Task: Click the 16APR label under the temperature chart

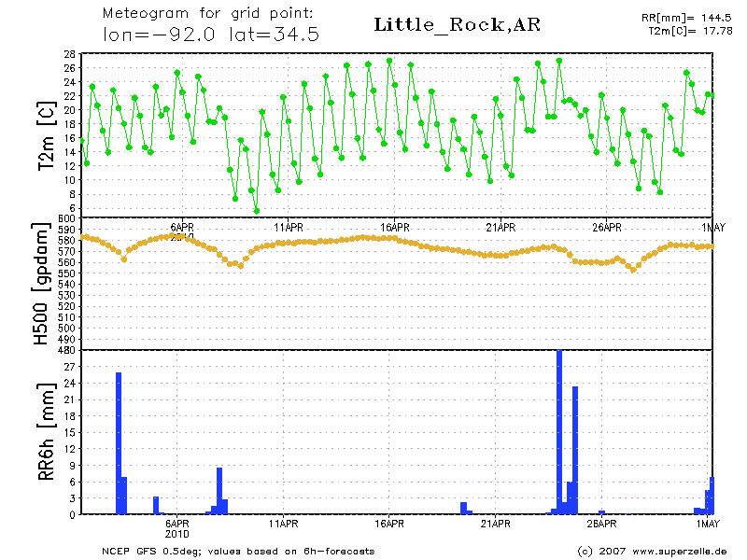Action: pos(395,227)
